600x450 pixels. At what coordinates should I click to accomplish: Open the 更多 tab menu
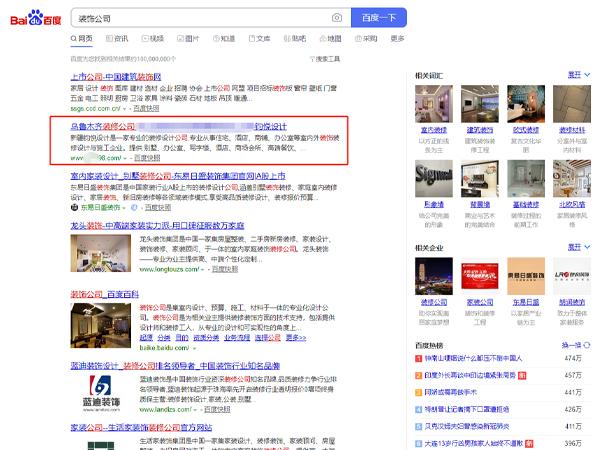tap(397, 38)
